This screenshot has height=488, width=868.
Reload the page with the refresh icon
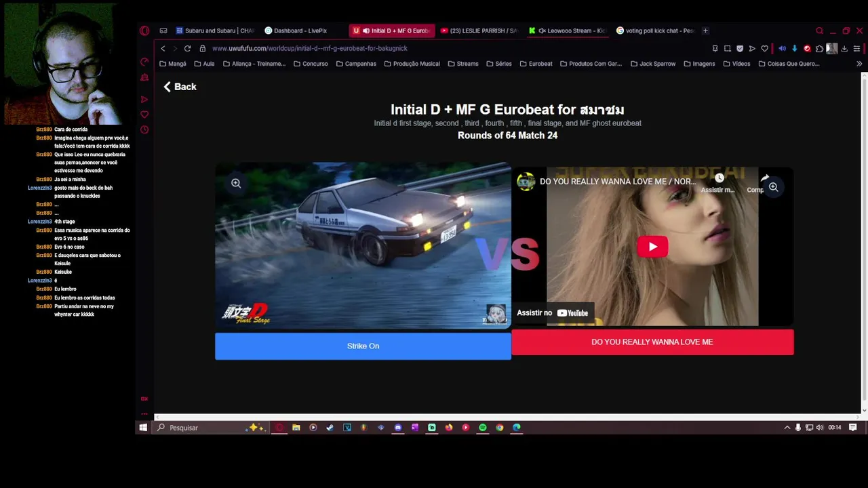pyautogui.click(x=187, y=48)
